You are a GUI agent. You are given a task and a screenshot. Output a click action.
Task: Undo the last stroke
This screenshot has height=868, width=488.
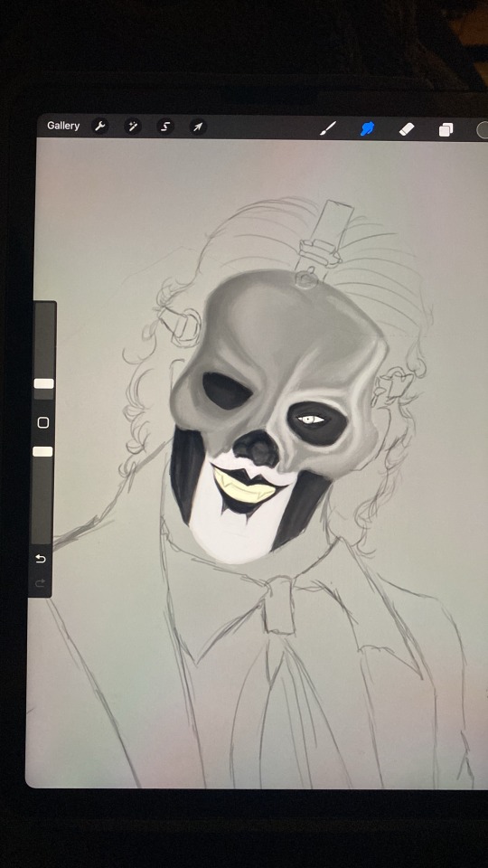coord(41,559)
